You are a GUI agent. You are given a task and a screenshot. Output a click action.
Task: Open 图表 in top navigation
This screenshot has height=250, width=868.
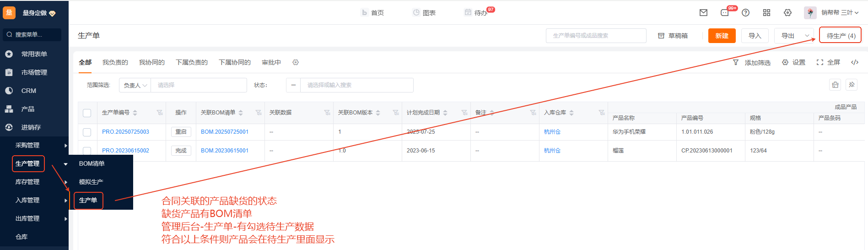[424, 13]
